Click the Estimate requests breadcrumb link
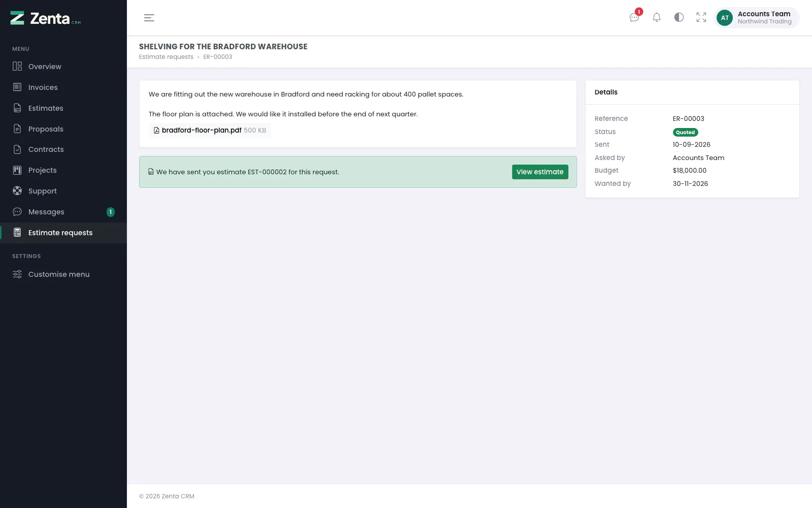Viewport: 812px width, 508px height. tap(166, 57)
